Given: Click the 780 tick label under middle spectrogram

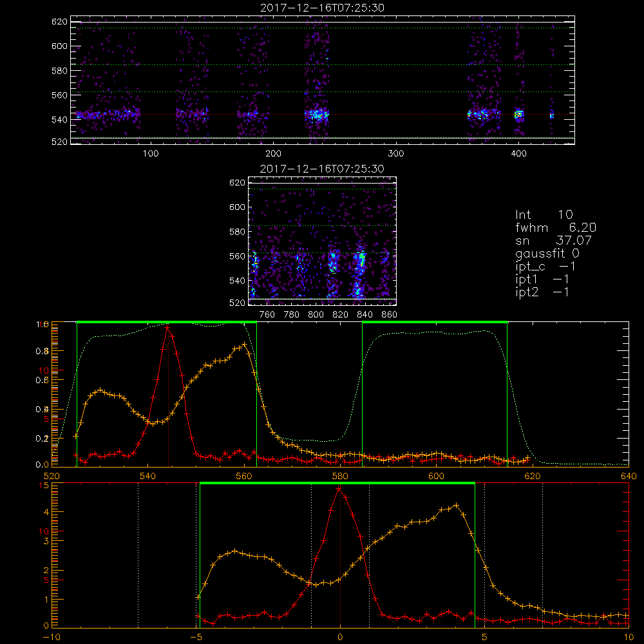Looking at the screenshot, I should pos(292,315).
